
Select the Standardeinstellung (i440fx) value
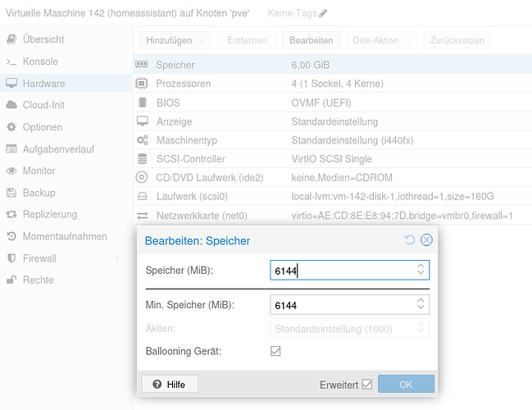click(x=352, y=140)
